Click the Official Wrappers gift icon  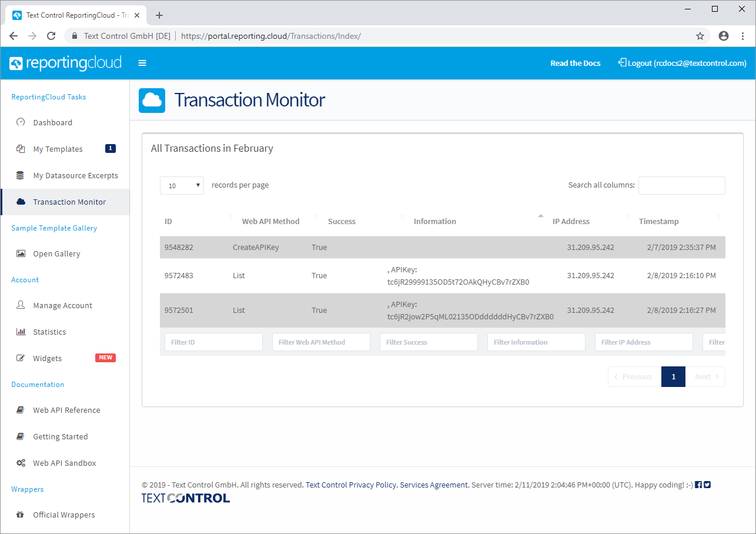click(x=21, y=515)
